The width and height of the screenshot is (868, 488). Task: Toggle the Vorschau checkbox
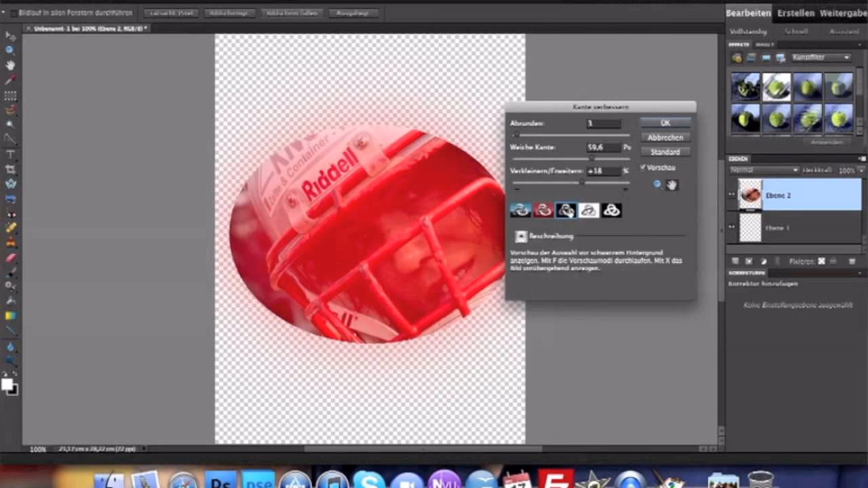point(643,167)
